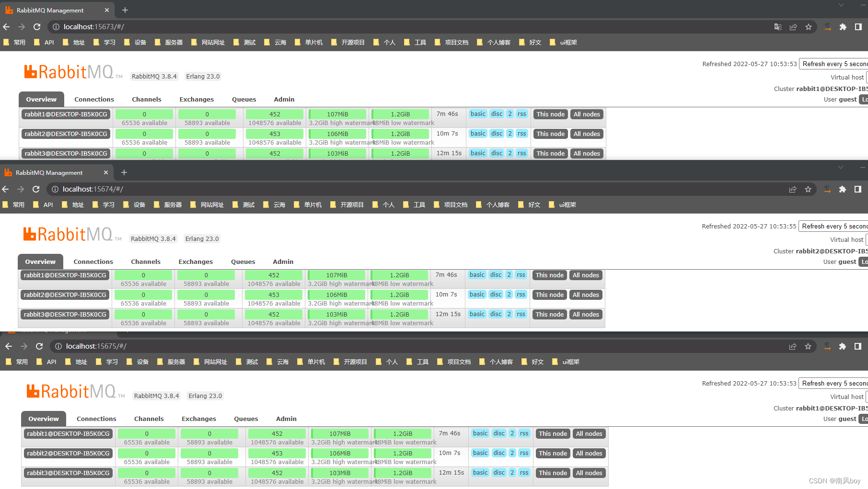Open Exchanges tab in localhost:15674 window
The width and height of the screenshot is (868, 489).
pyautogui.click(x=196, y=262)
